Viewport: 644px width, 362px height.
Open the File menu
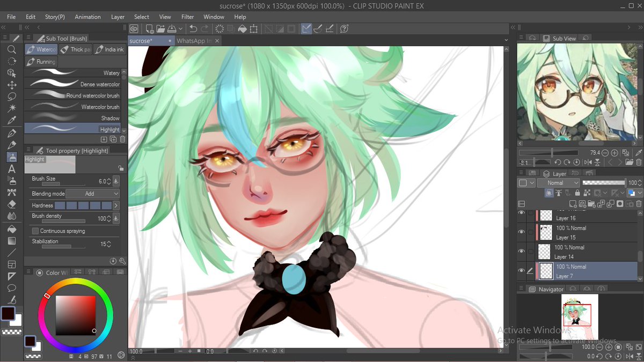[x=11, y=17]
